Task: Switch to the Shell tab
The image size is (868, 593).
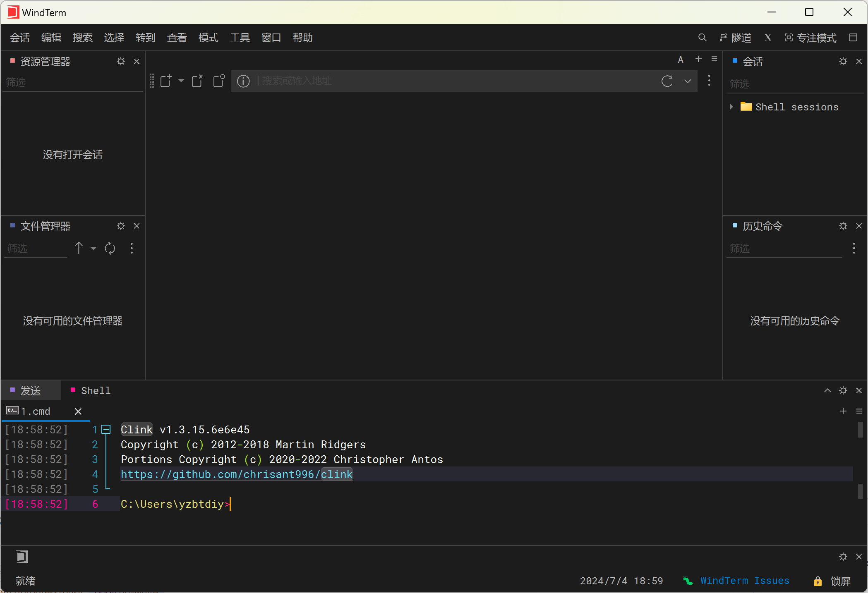Action: coord(95,391)
